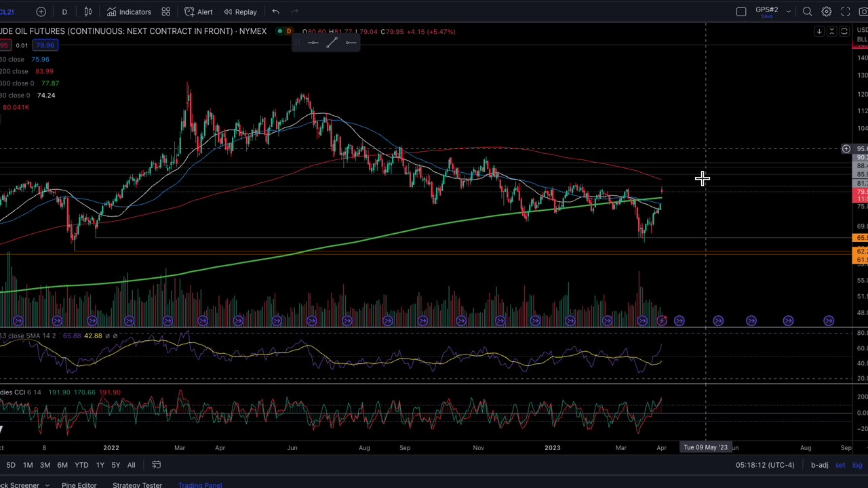
Task: Expand the layout dropdown arrow beside GPS#2
Action: [788, 12]
